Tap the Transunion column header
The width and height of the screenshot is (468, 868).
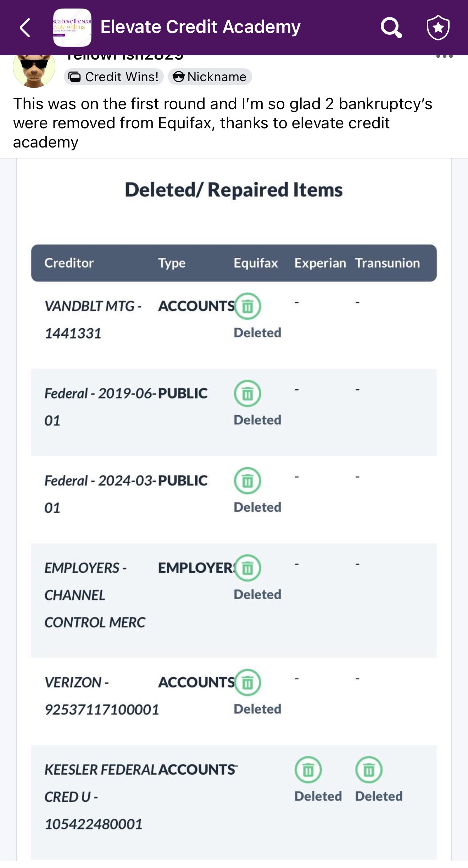pos(387,263)
